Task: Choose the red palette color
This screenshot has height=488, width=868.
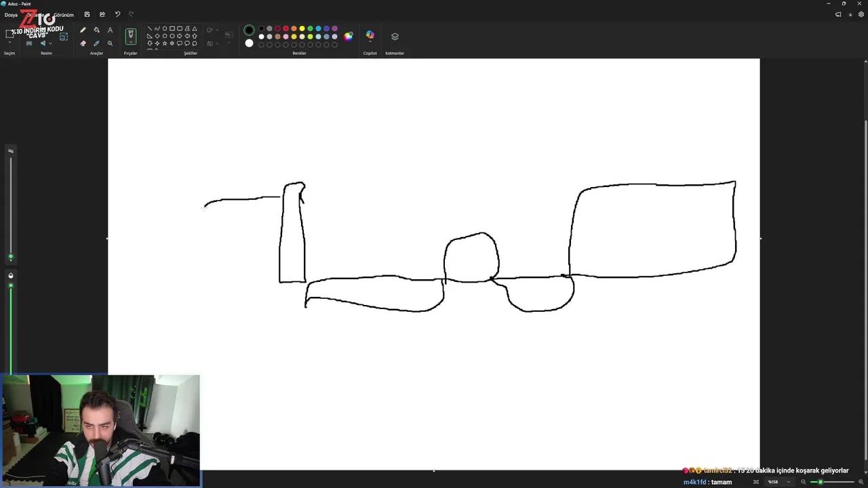Action: [x=285, y=28]
